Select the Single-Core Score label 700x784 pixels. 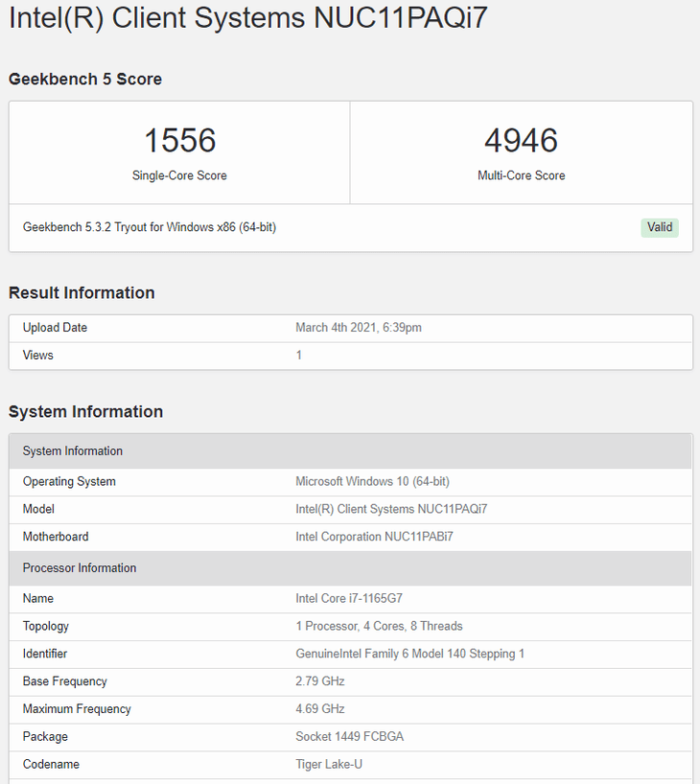(x=179, y=175)
